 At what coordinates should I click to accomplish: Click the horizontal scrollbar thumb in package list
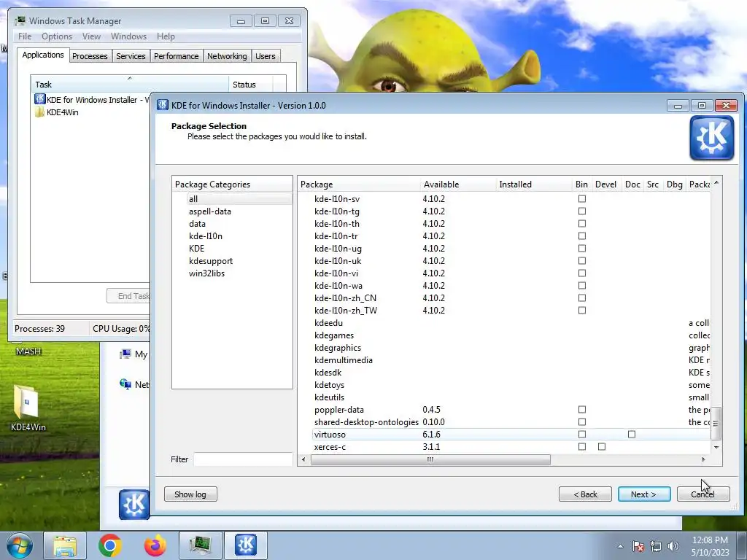pos(430,459)
